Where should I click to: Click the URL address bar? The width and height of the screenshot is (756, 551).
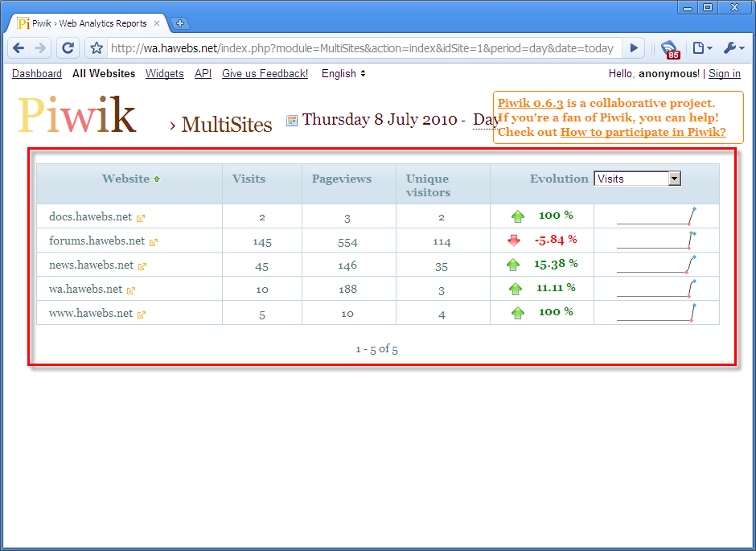point(362,48)
